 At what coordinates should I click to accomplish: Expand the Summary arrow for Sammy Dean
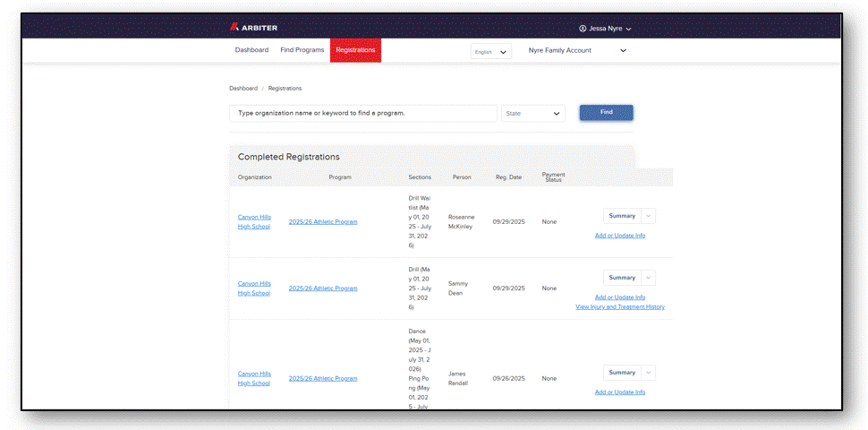[x=649, y=278]
